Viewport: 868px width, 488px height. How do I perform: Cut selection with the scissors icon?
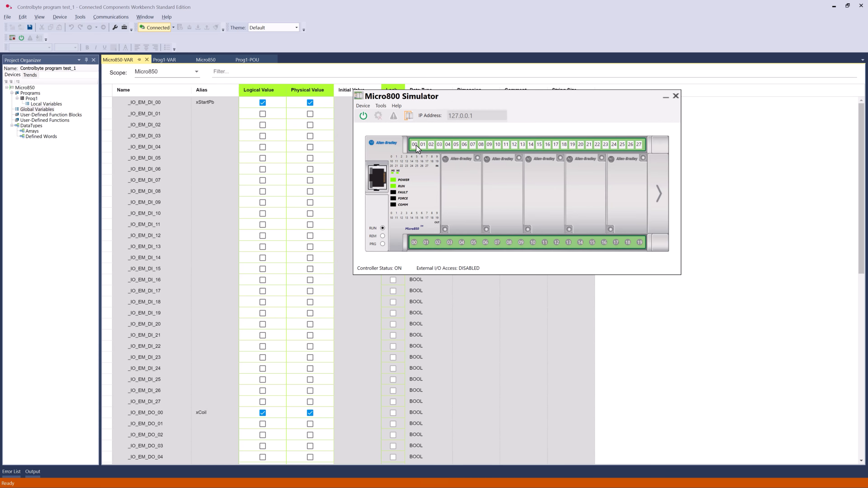42,27
